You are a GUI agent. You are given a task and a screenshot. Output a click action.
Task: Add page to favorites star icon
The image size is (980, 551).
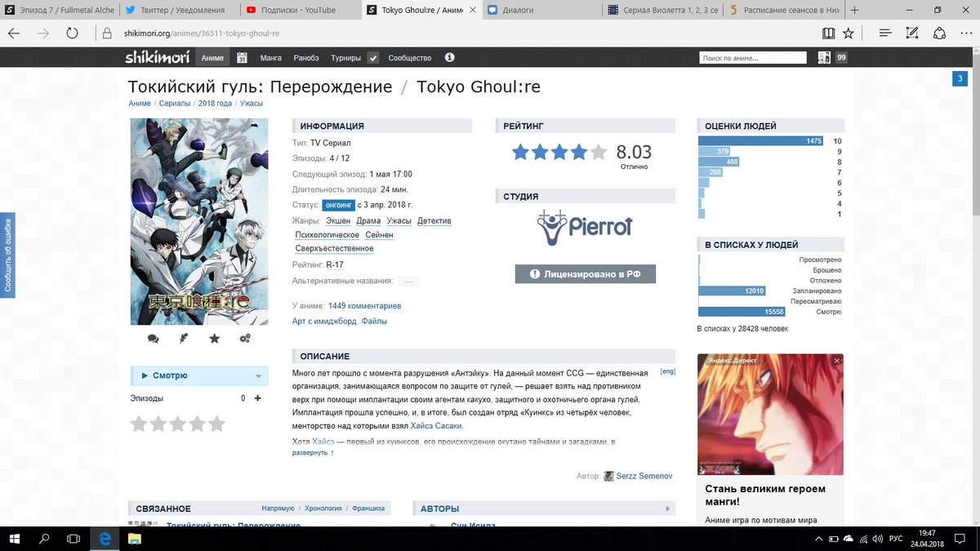click(849, 33)
